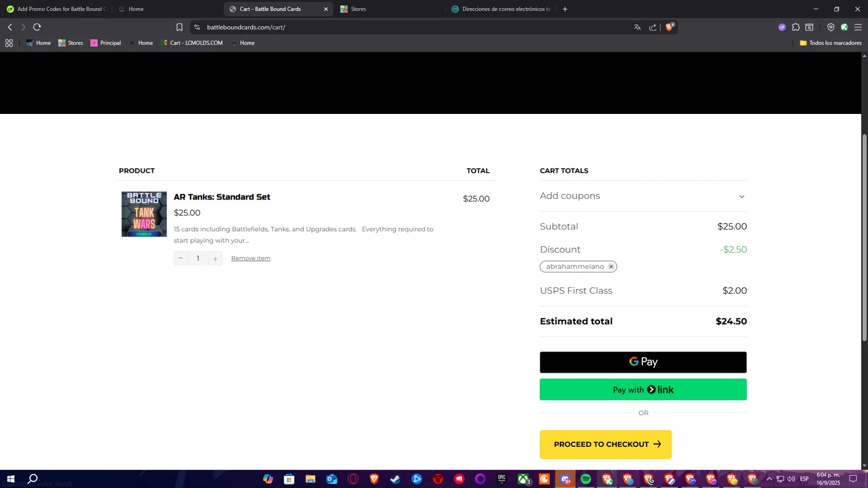Proceed to checkout
868x488 pixels.
605,445
